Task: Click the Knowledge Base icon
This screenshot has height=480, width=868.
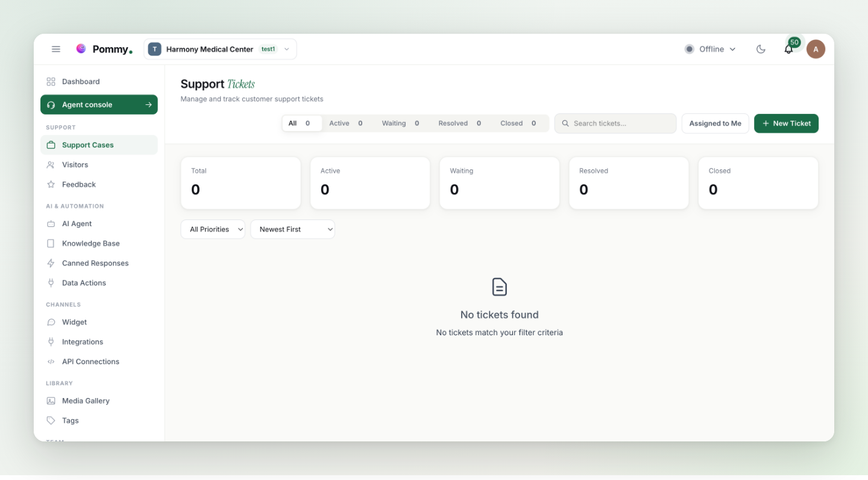Action: [x=51, y=244]
